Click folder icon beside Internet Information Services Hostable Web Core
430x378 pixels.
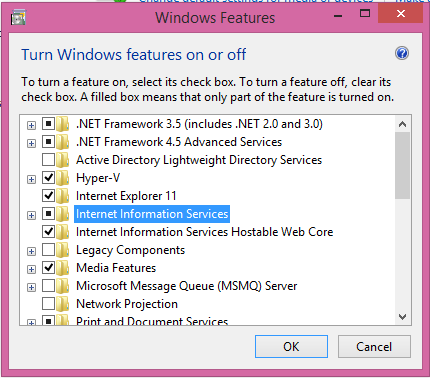click(62, 232)
